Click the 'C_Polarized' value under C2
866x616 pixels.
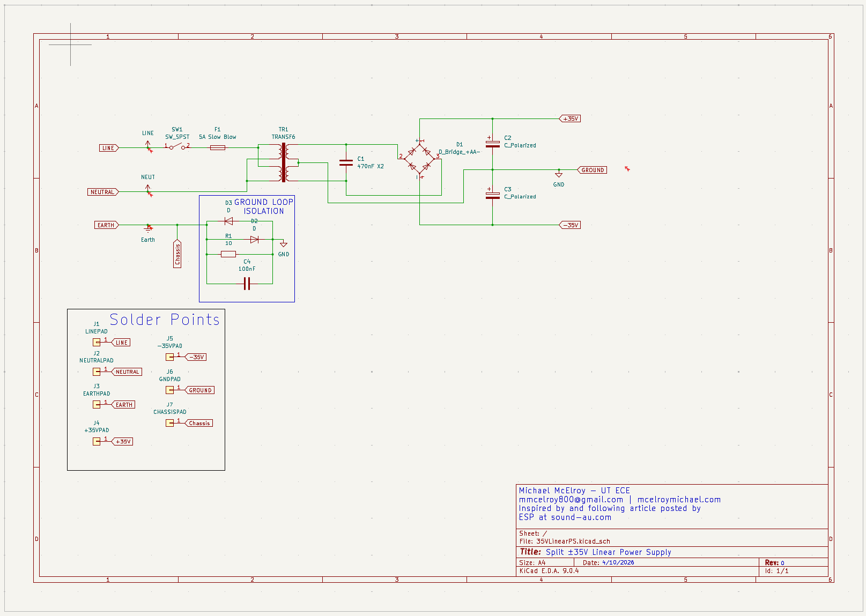pos(520,145)
